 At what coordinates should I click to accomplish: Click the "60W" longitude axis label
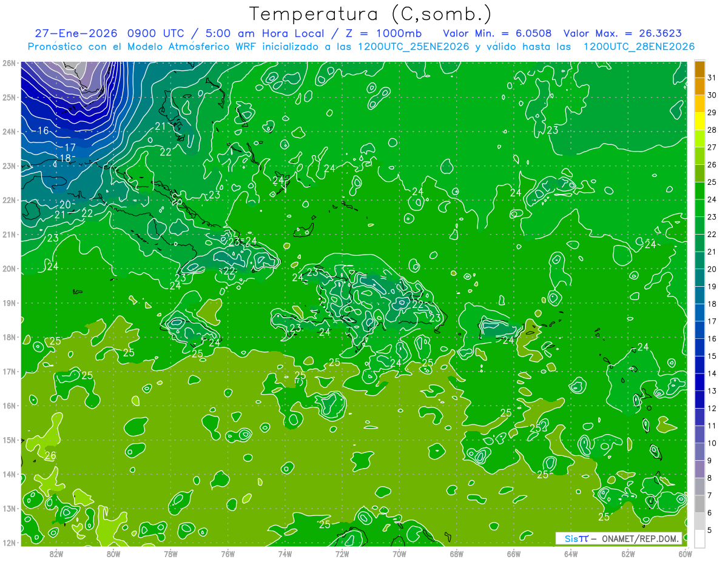click(x=685, y=554)
